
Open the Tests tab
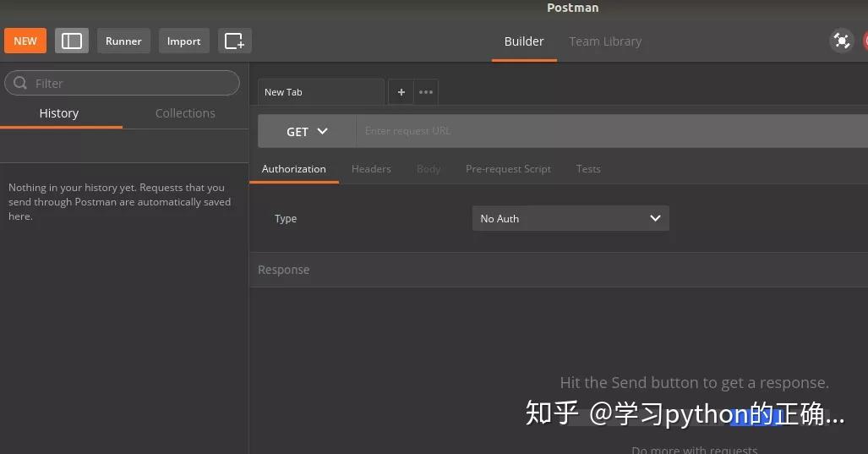pyautogui.click(x=588, y=169)
